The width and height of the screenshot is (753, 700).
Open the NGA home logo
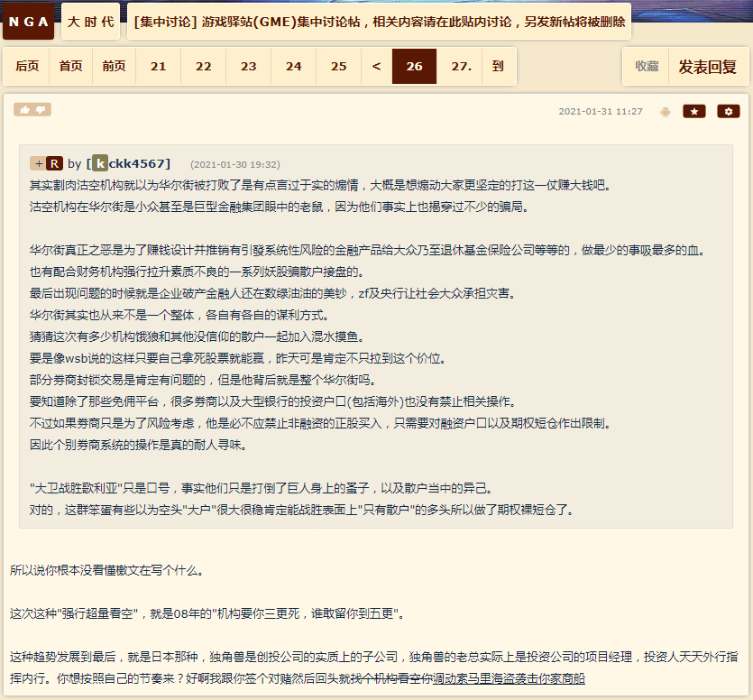(28, 22)
